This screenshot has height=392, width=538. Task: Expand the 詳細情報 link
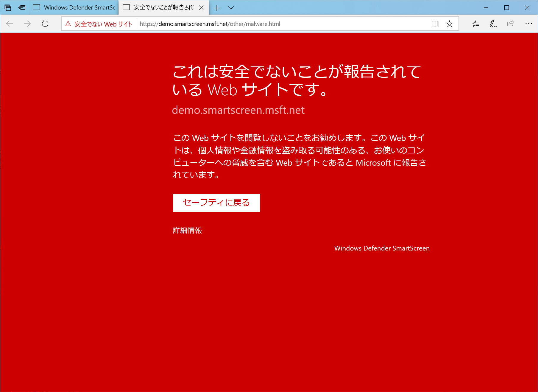(x=188, y=231)
